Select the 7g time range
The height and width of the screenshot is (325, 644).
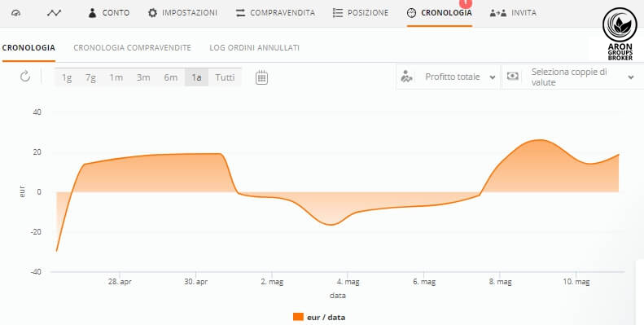[x=90, y=77]
